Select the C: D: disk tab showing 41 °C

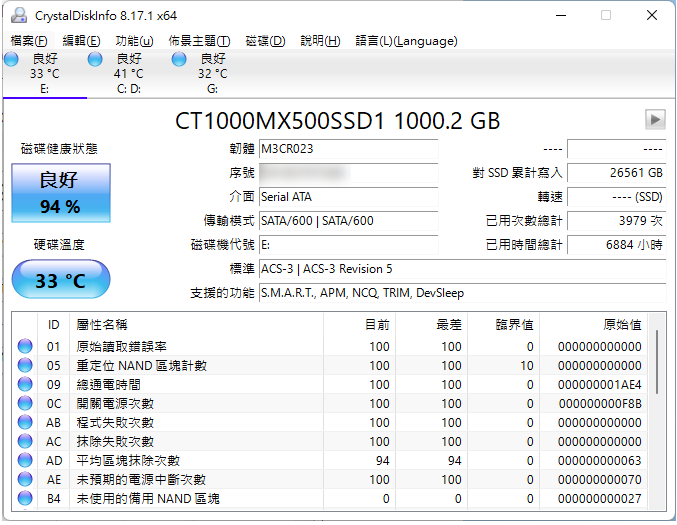click(129, 73)
